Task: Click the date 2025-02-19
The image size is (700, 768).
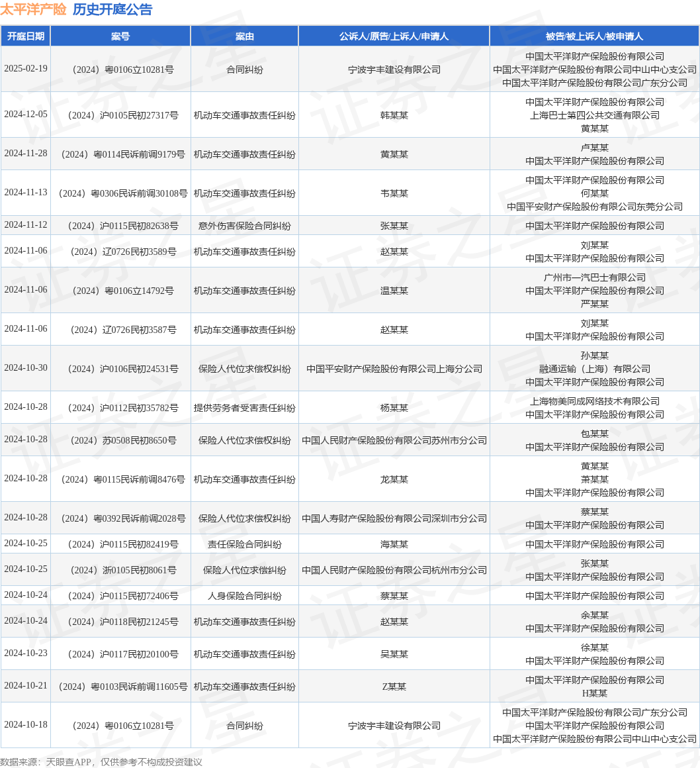Action: (26, 69)
